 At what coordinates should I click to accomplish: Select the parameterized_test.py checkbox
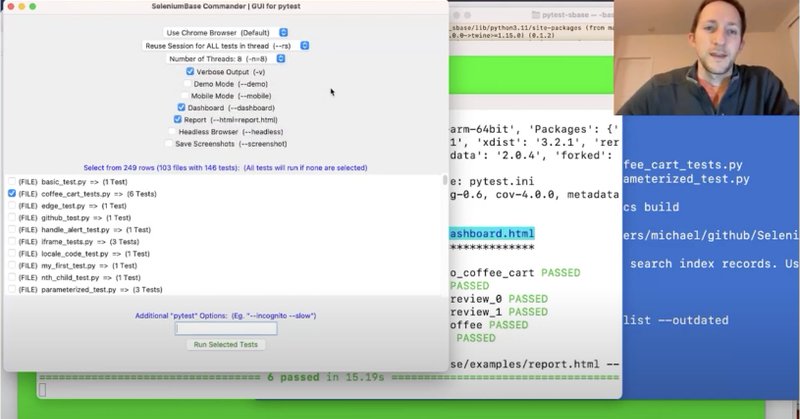point(12,289)
